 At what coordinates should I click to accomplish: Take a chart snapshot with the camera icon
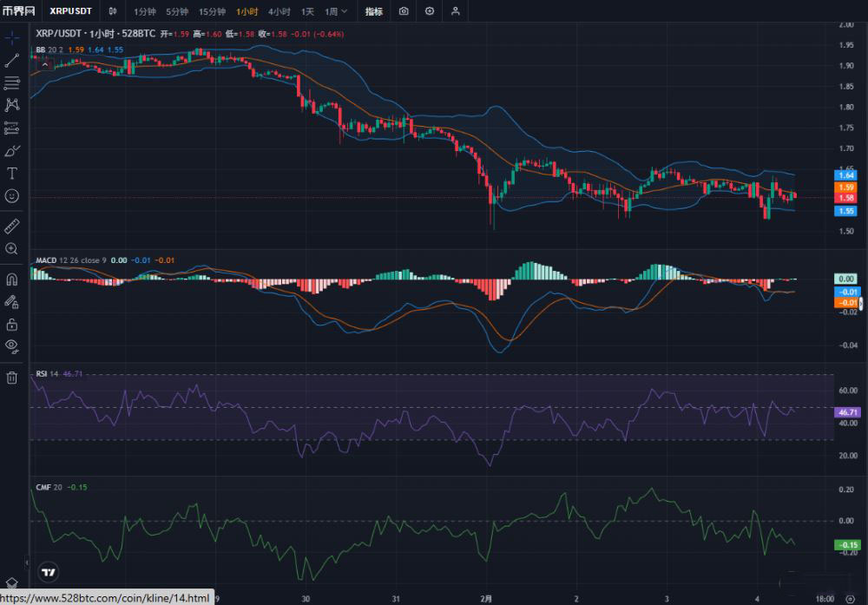point(403,11)
